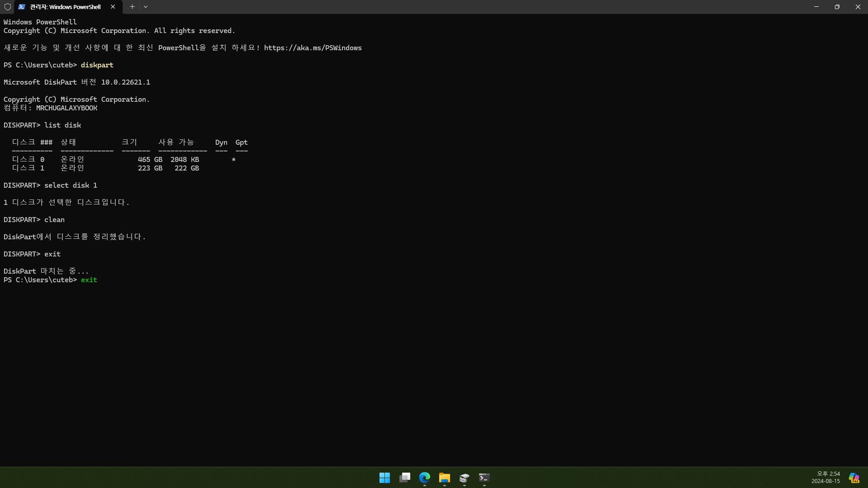
Task: Click the admin shield icon in title bar
Action: [8, 7]
